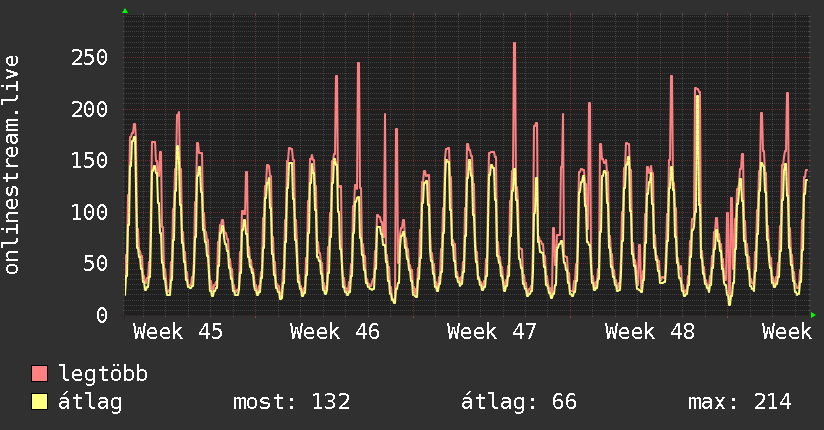
Task: Click the red legtöbb legend swatch
Action: (39, 375)
